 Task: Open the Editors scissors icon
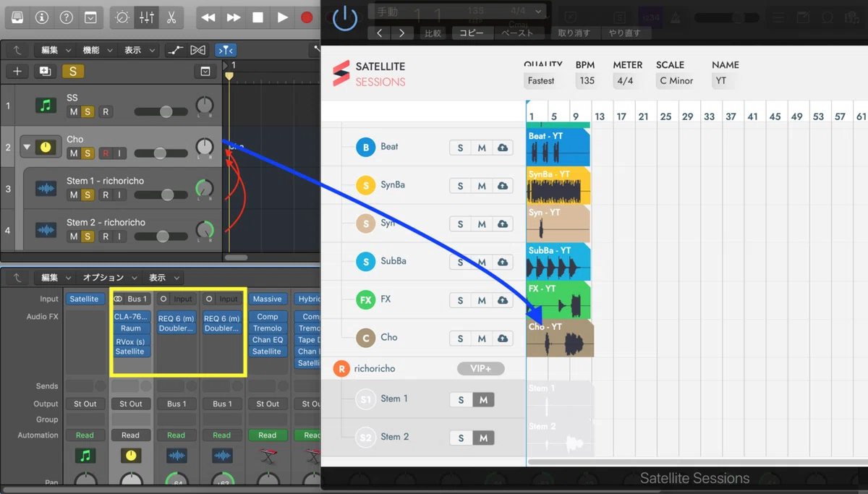(x=171, y=17)
